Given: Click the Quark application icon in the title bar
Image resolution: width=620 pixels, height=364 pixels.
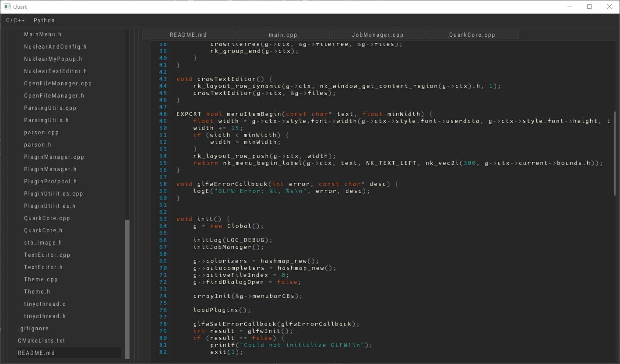Looking at the screenshot, I should [6, 7].
